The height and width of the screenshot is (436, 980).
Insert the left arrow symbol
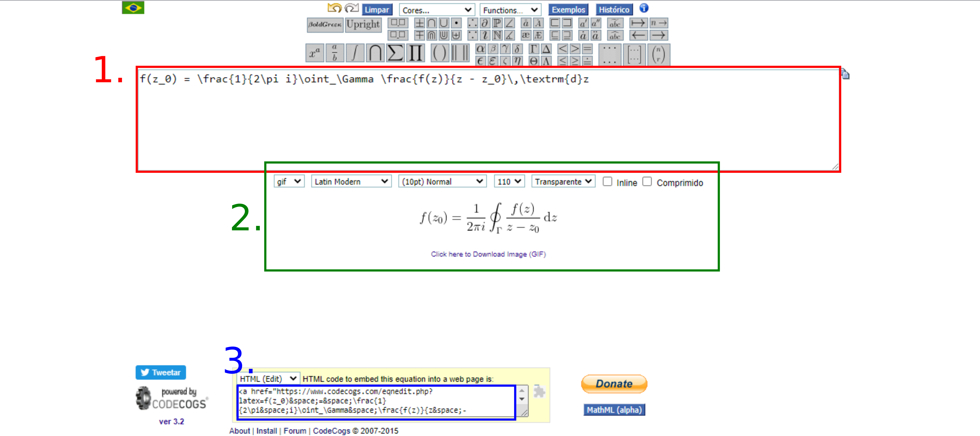point(639,35)
